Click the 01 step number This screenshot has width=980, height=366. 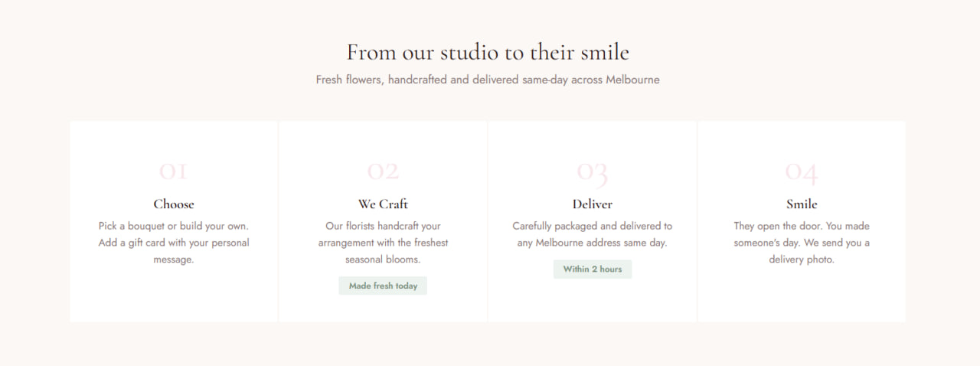(173, 171)
